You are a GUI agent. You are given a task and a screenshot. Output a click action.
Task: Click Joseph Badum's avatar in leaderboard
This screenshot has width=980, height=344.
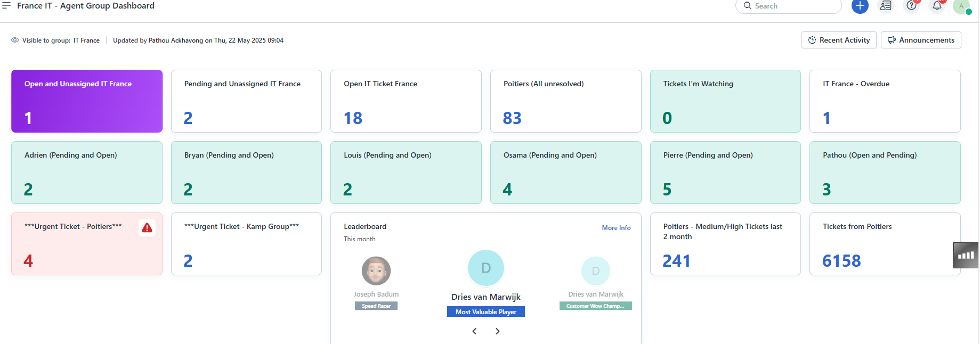pos(376,271)
